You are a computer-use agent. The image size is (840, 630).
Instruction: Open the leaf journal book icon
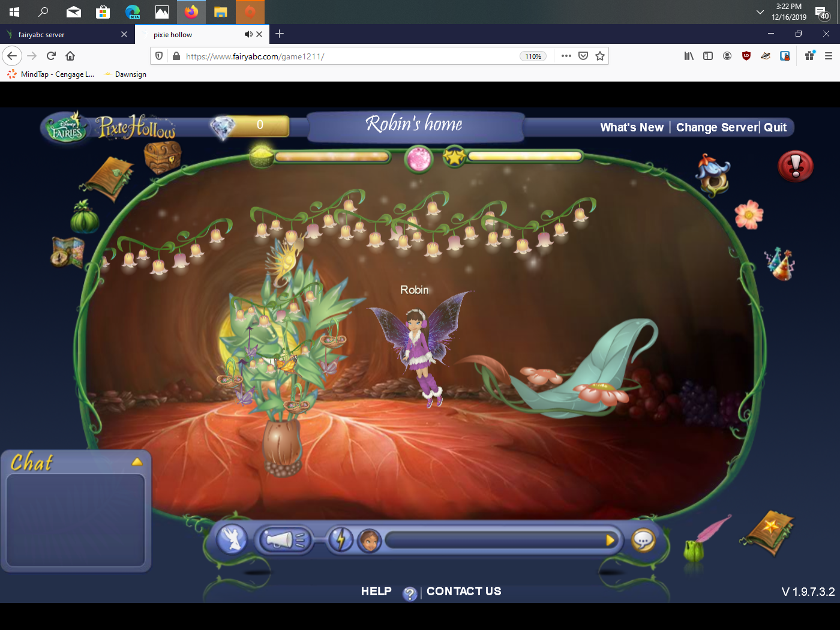point(110,177)
